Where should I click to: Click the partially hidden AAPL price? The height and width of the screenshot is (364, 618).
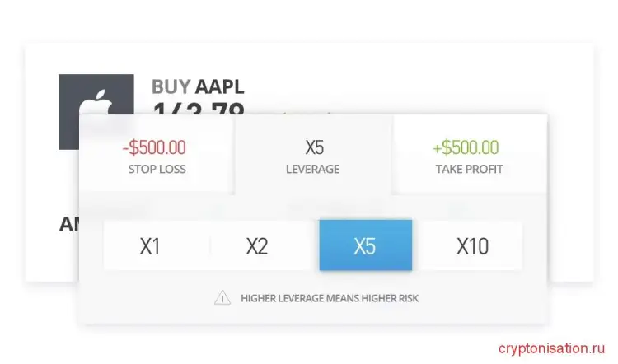click(x=199, y=108)
